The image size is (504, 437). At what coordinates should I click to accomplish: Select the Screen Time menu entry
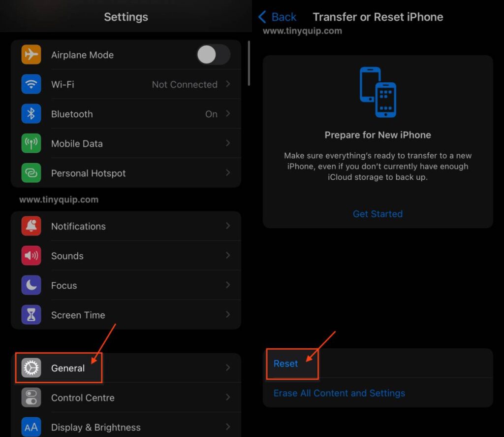[x=78, y=315]
